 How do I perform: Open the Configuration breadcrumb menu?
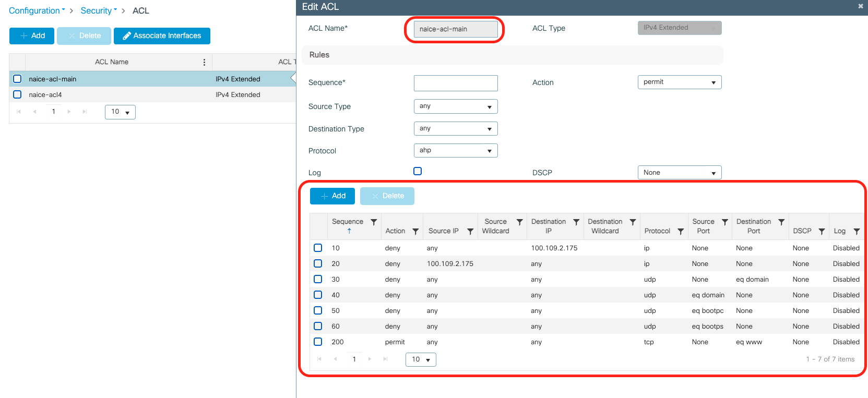tap(37, 10)
